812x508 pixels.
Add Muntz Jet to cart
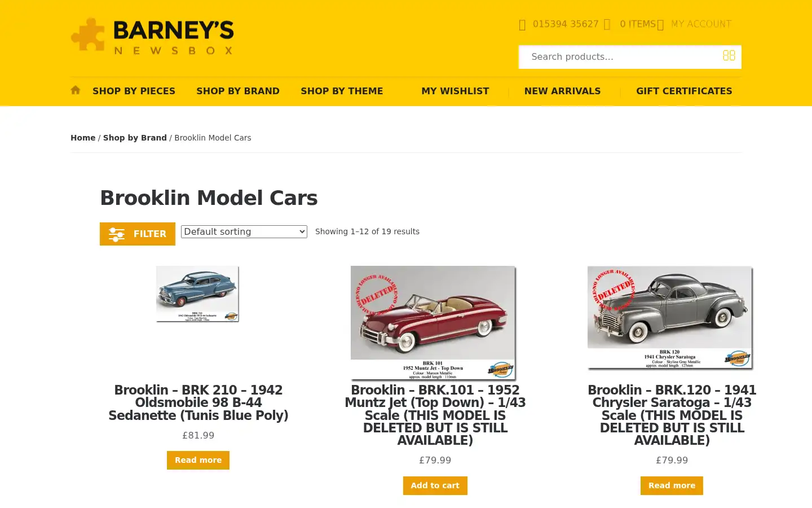tap(435, 485)
